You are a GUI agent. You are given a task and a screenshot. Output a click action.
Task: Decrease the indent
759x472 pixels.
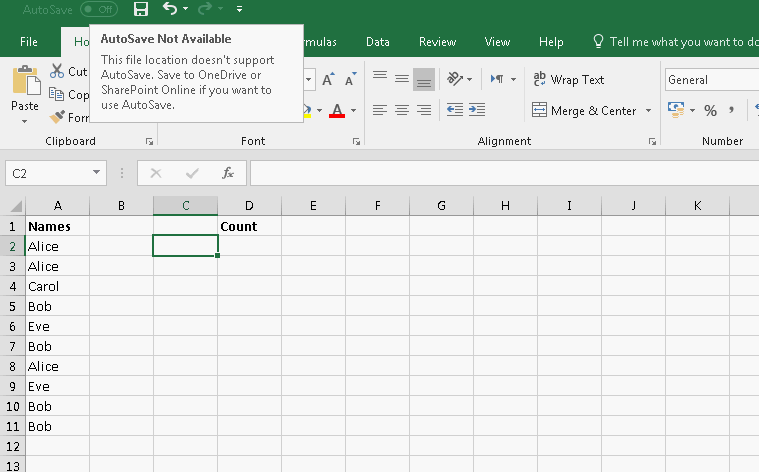[455, 110]
